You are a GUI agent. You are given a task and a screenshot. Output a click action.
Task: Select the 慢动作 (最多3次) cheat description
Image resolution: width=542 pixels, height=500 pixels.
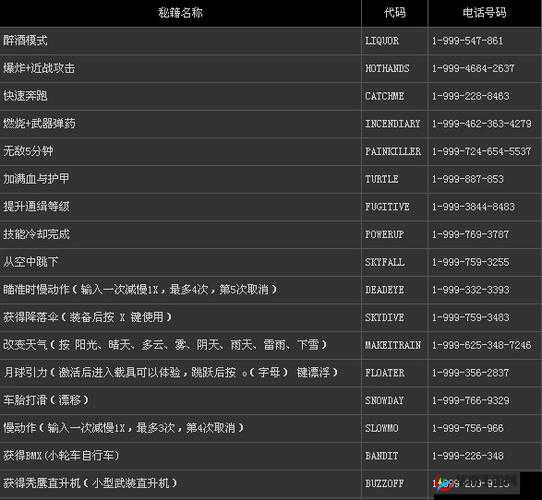(123, 428)
